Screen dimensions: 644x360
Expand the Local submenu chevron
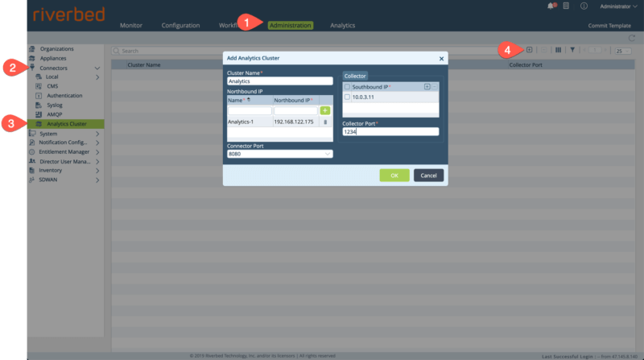97,77
